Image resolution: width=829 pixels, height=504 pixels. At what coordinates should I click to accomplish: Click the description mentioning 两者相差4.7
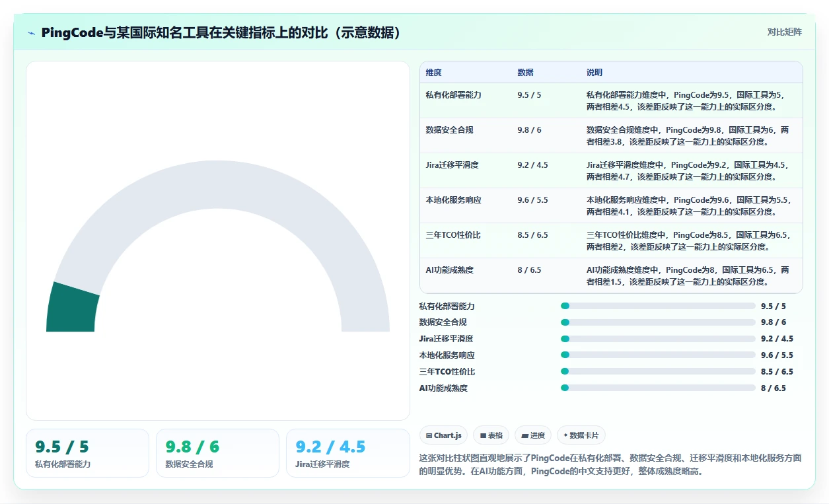pos(688,170)
